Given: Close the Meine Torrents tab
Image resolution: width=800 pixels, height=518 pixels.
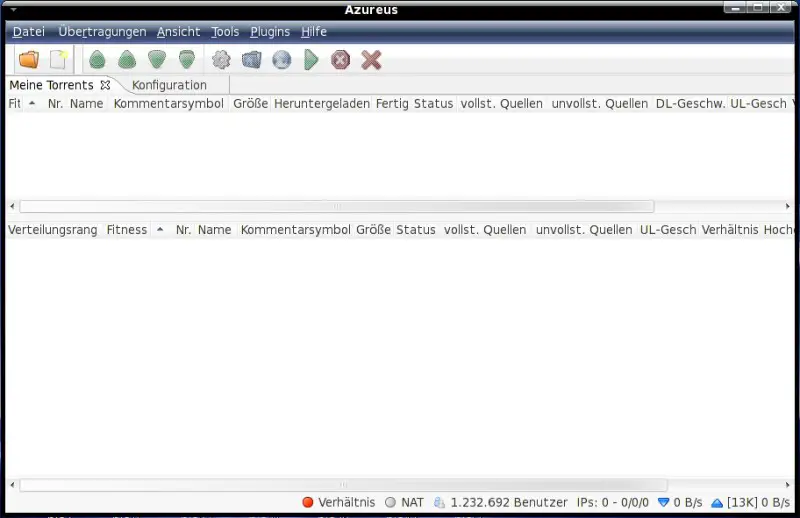Looking at the screenshot, I should point(105,85).
